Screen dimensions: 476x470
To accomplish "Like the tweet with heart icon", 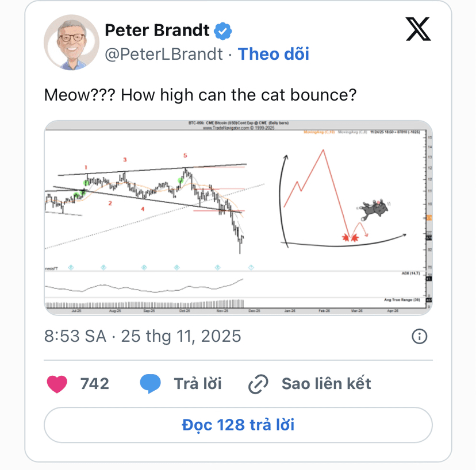I will point(57,384).
